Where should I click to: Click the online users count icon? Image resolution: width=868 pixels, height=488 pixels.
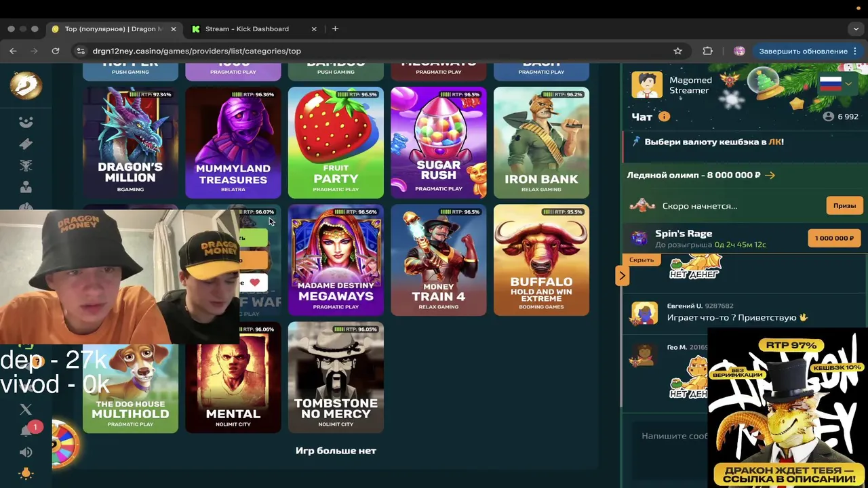[x=828, y=117]
